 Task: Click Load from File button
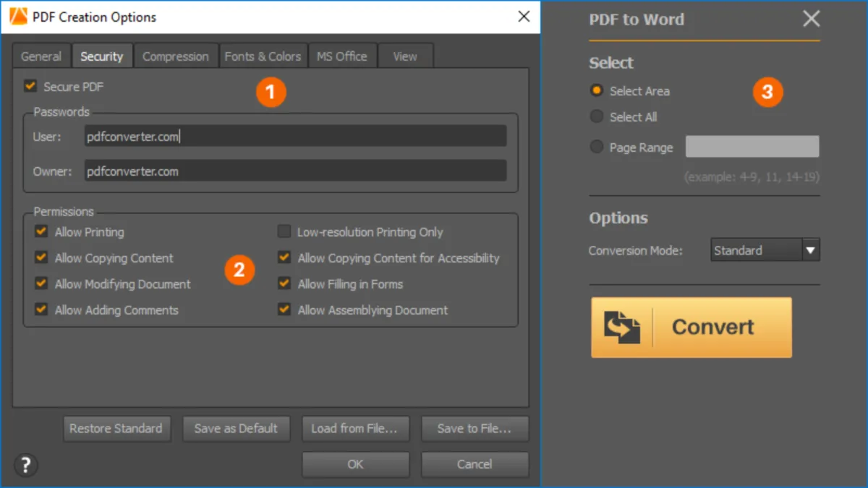pos(354,429)
